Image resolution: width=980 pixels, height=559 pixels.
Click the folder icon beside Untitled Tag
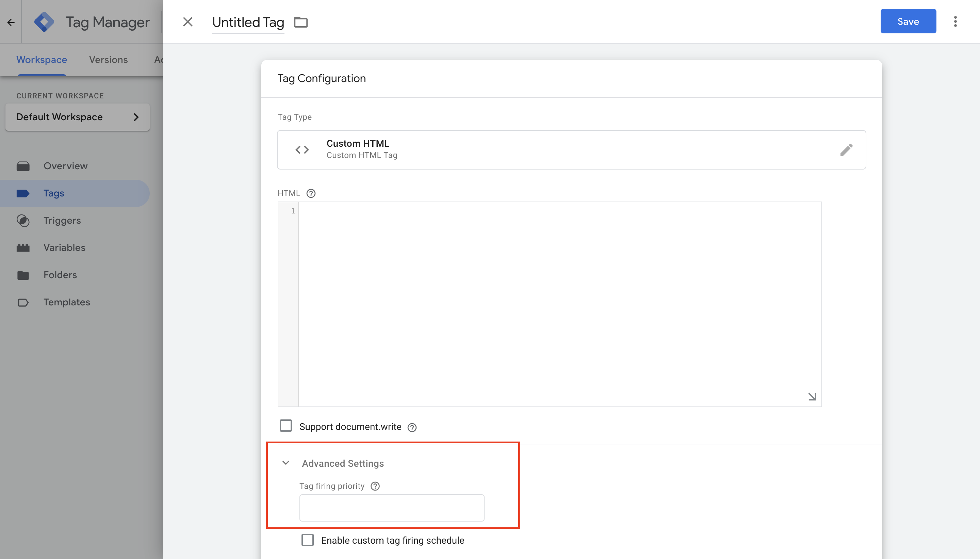click(300, 22)
